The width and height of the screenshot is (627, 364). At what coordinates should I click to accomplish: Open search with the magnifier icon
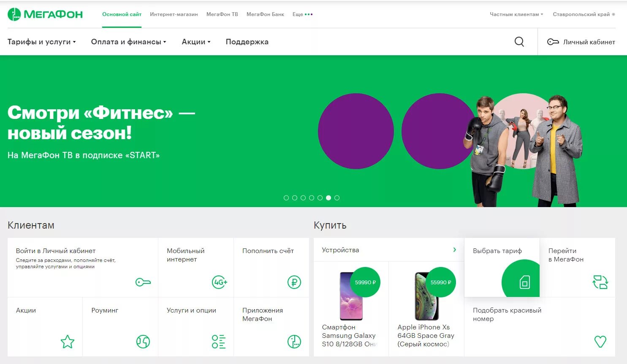coord(519,41)
